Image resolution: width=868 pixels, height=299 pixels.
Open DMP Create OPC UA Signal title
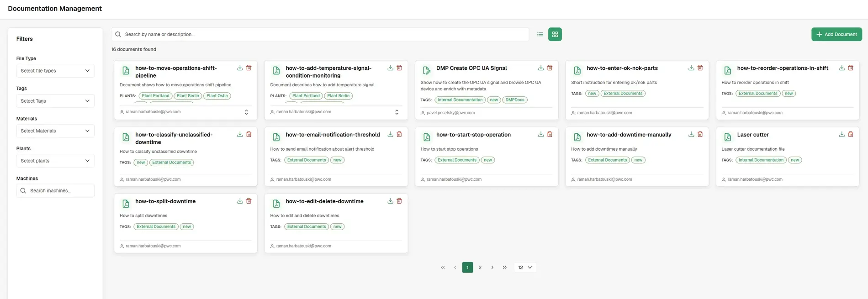click(471, 68)
